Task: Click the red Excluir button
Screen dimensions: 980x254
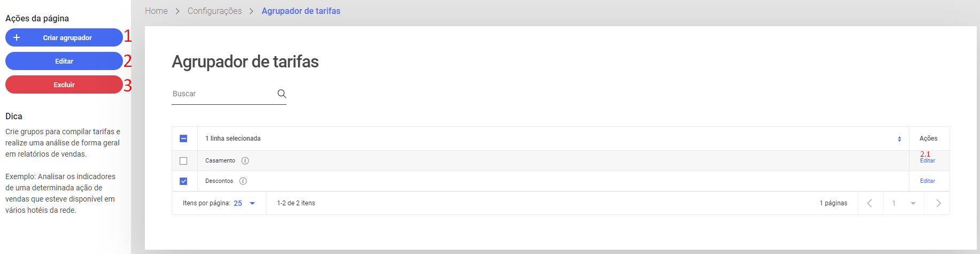Action: click(x=64, y=84)
